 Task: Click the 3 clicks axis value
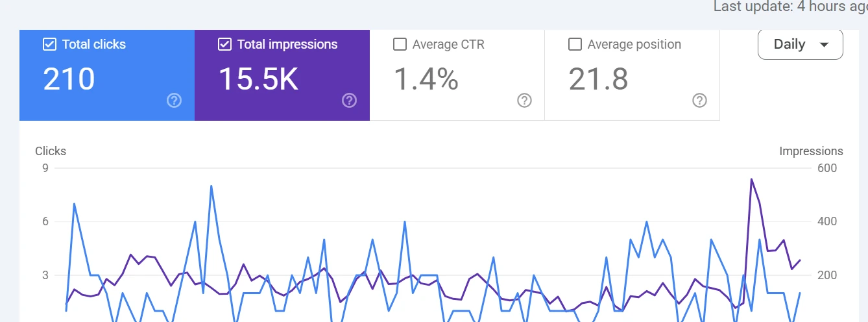[45, 275]
